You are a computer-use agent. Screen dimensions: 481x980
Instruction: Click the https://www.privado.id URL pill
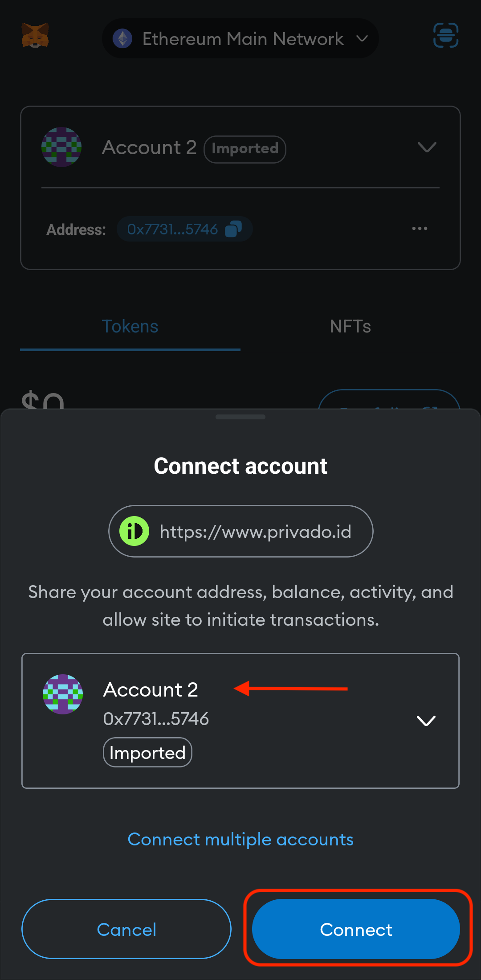[241, 531]
